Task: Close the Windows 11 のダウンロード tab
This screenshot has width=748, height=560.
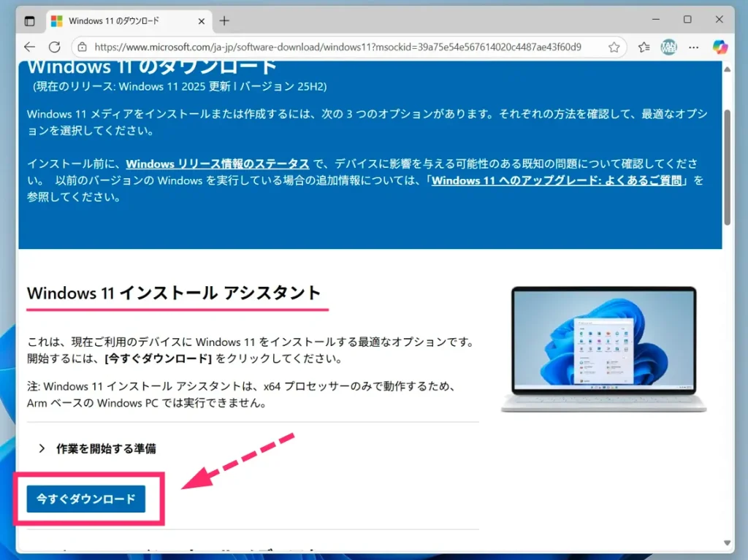Action: [x=199, y=20]
